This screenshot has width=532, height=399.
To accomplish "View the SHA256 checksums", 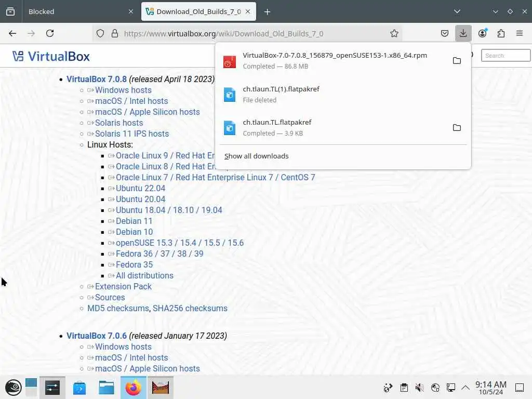I will (190, 308).
